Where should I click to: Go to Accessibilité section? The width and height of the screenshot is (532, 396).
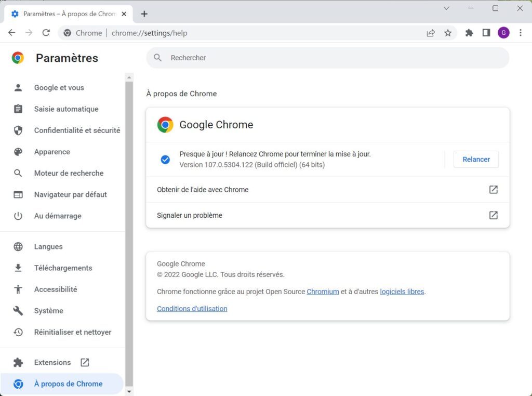[62, 289]
